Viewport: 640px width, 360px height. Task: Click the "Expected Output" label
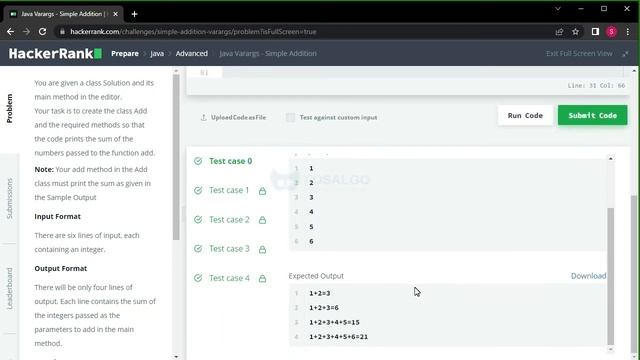[316, 276]
